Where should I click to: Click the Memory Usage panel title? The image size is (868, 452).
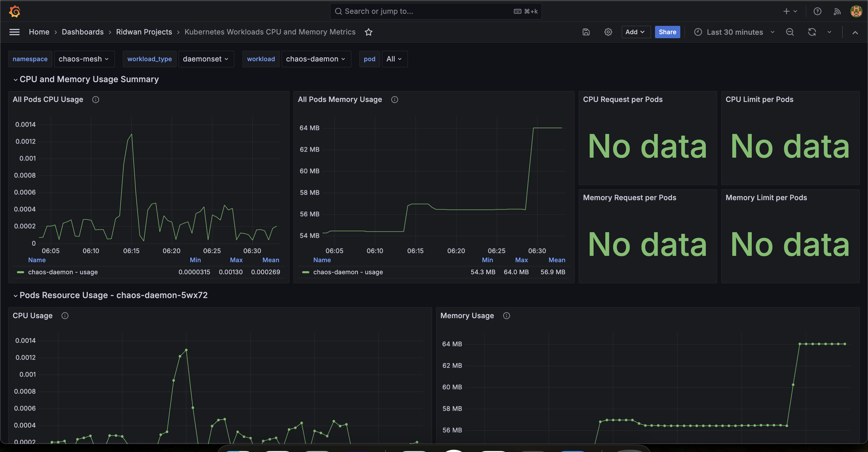pyautogui.click(x=467, y=316)
